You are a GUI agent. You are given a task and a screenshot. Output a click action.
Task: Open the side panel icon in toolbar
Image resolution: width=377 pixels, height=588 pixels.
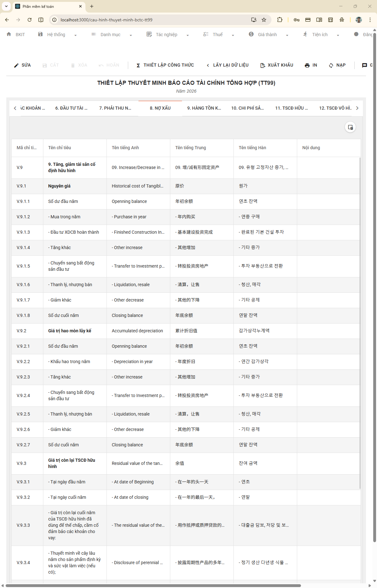pyautogui.click(x=331, y=20)
